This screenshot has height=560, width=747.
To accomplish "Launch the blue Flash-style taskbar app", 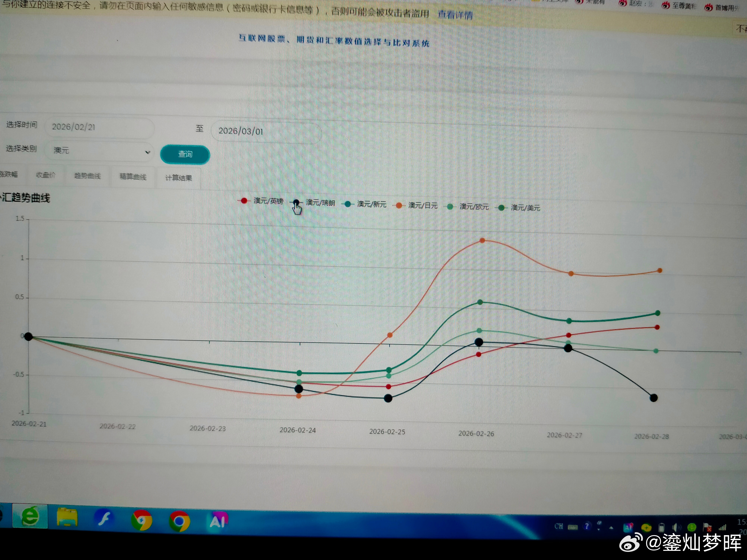I will coord(104,519).
